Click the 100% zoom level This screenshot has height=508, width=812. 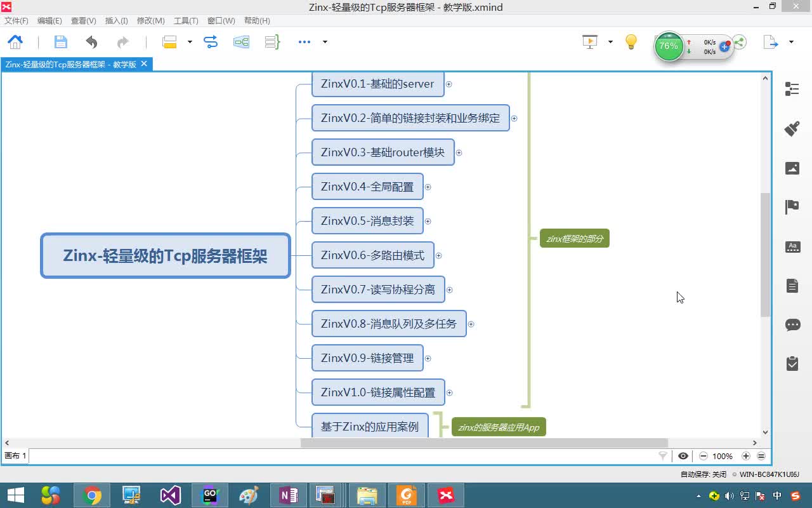[x=723, y=456]
